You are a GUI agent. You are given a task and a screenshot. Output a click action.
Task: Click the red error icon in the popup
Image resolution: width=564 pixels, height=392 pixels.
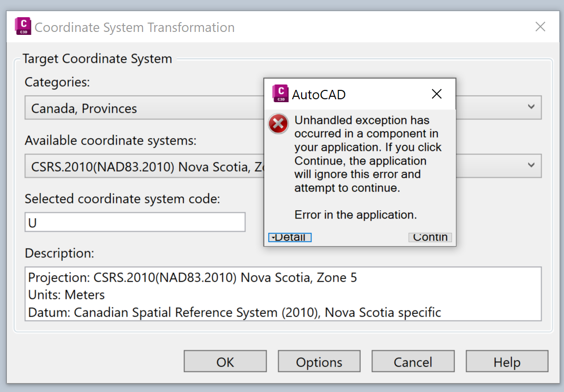278,124
